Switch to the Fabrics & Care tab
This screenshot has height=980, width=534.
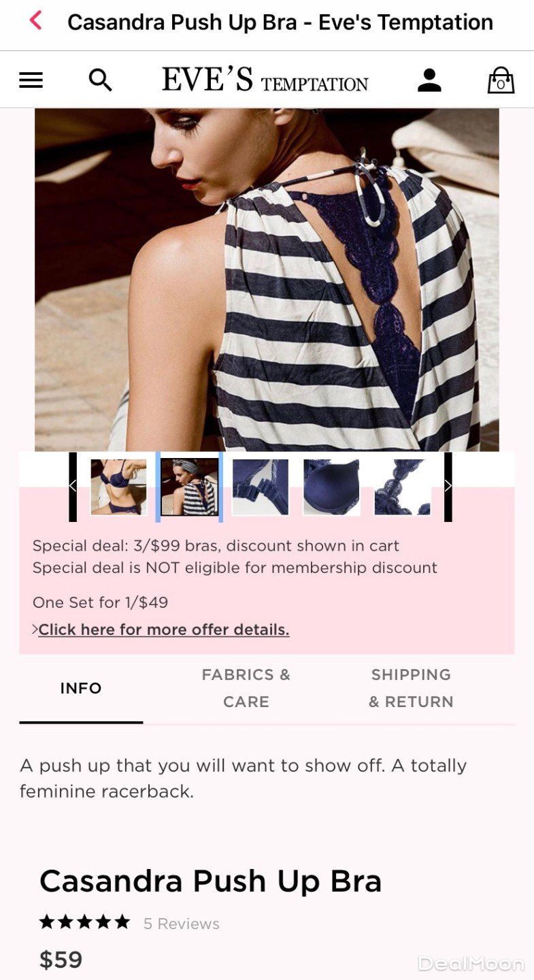pos(246,688)
